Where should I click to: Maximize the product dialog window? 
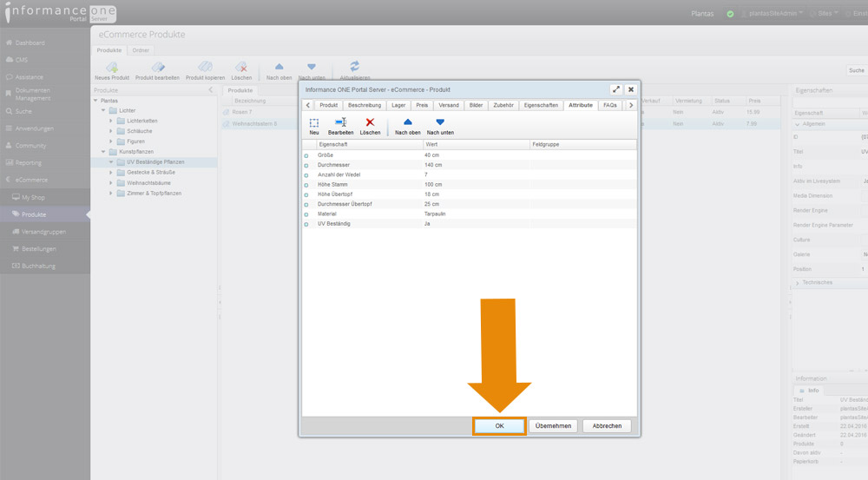pos(616,89)
